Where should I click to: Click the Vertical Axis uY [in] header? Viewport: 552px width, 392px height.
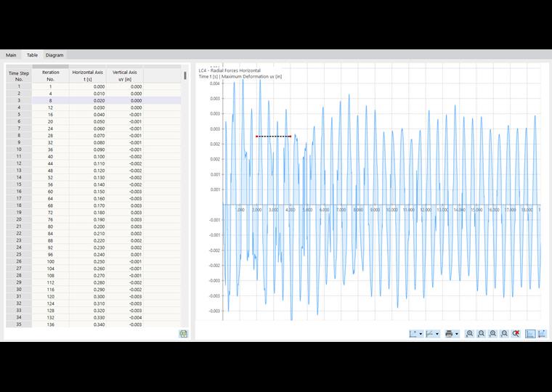click(x=125, y=75)
